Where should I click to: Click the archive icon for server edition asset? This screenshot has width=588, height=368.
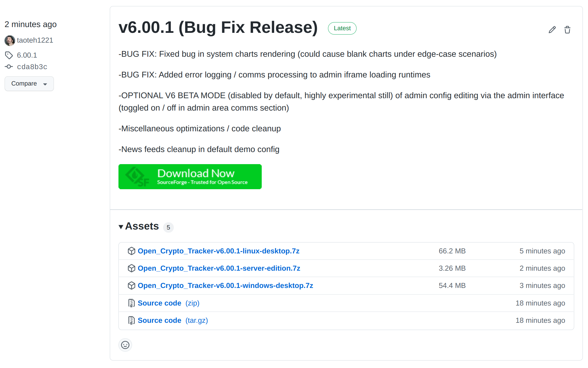click(131, 268)
